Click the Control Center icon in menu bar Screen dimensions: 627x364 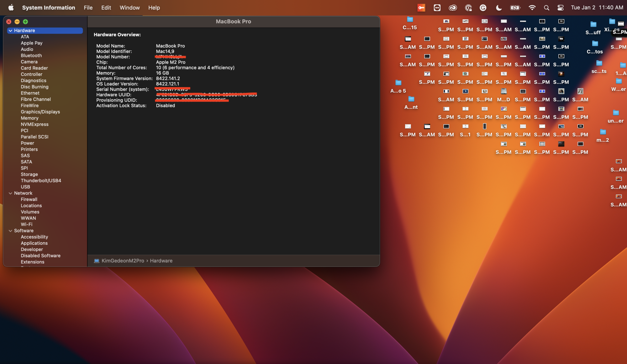(561, 7)
